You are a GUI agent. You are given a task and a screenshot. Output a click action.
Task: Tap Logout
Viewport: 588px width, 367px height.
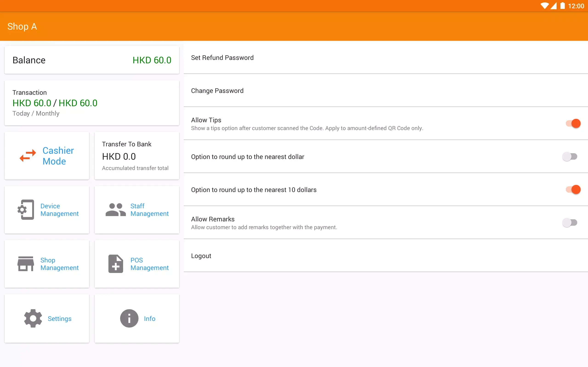tap(201, 256)
